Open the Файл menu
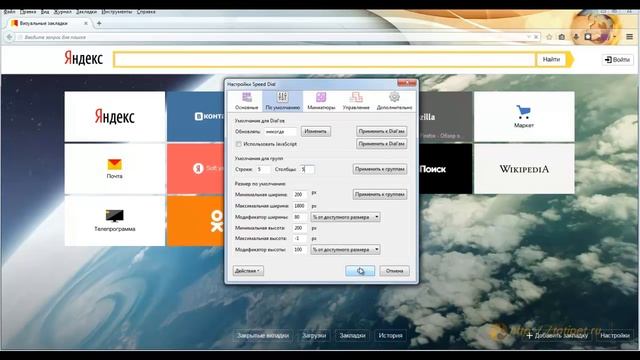This screenshot has width=640, height=360. point(9,12)
